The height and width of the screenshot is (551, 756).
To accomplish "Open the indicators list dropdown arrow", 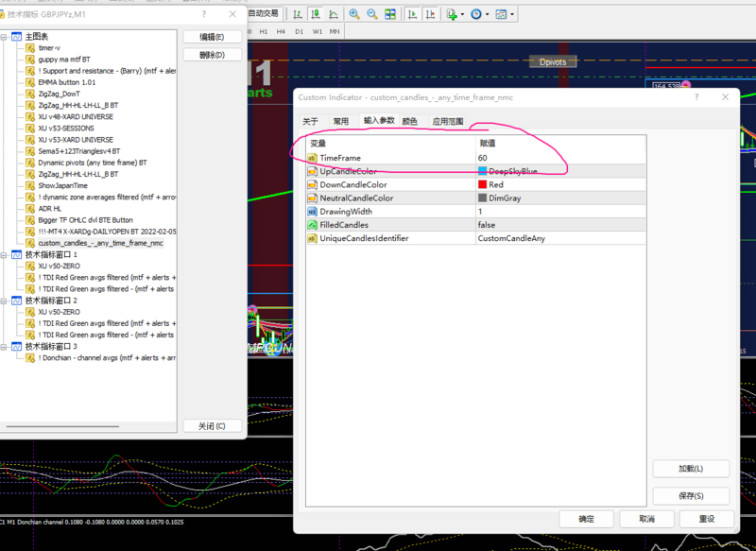I will [x=462, y=14].
